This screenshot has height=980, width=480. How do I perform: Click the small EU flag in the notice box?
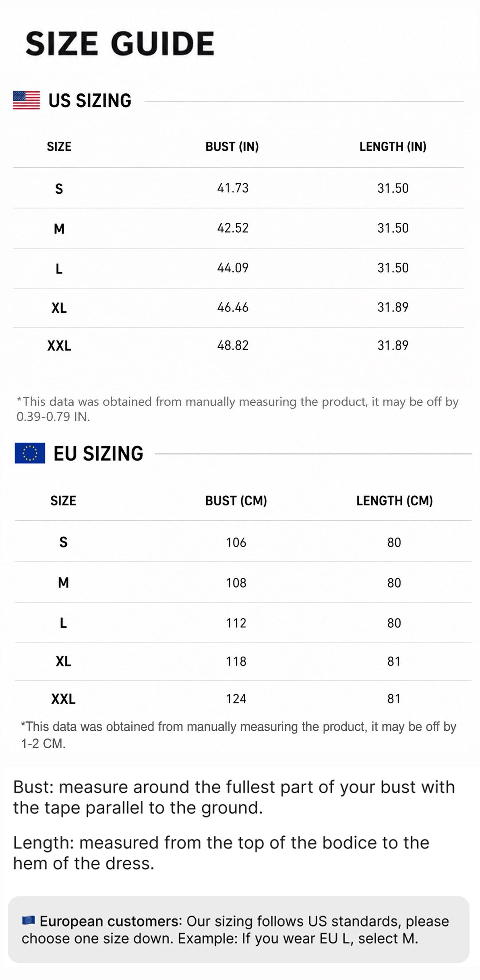point(28,920)
